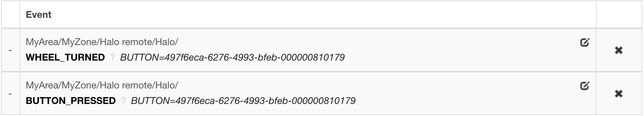Viewport: 644px width, 116px height.
Task: Click the blank header cell above delete icons
Action: [x=619, y=15]
